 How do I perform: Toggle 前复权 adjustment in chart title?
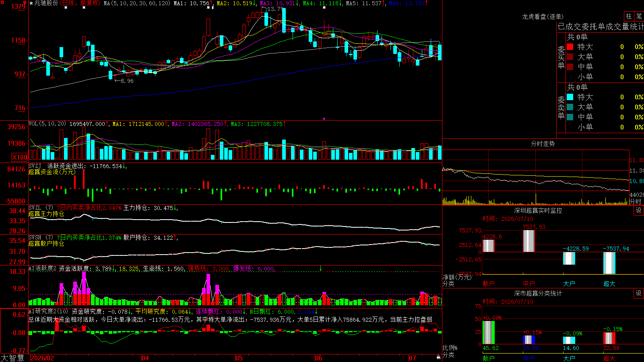pos(89,3)
